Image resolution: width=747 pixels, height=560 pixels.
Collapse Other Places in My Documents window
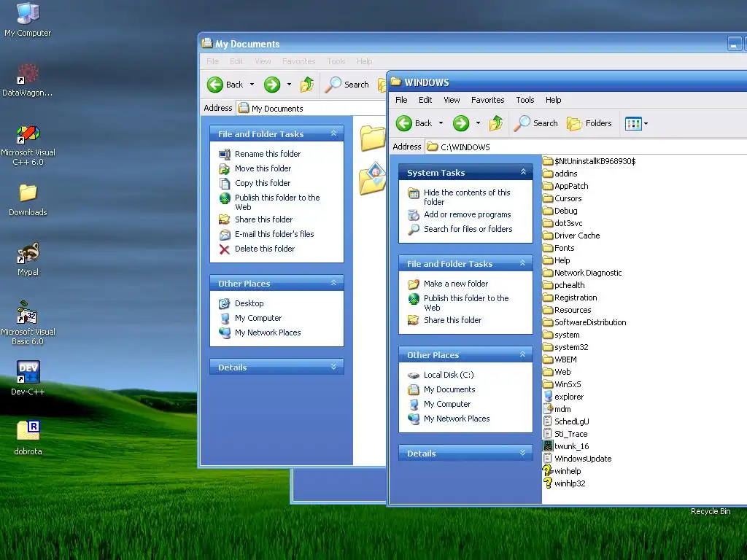[x=333, y=283]
